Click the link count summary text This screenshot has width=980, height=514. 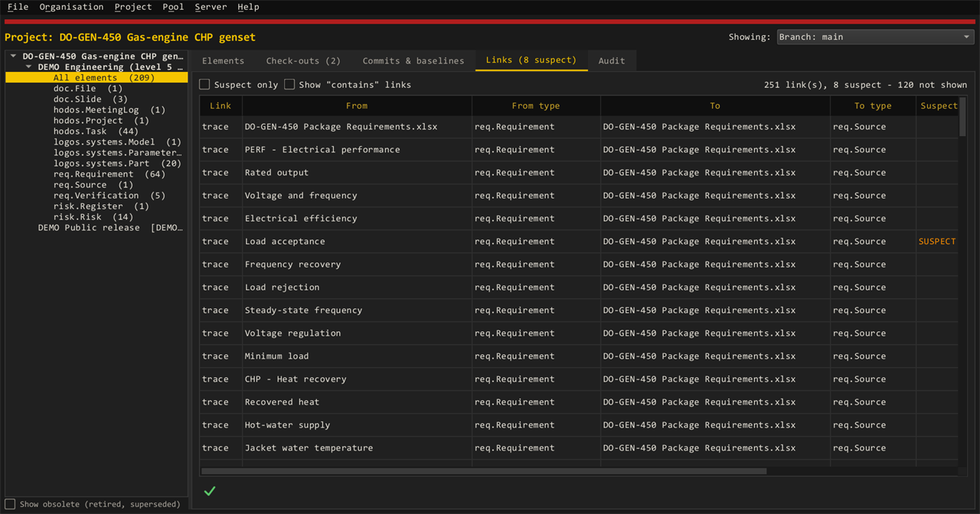pos(865,84)
